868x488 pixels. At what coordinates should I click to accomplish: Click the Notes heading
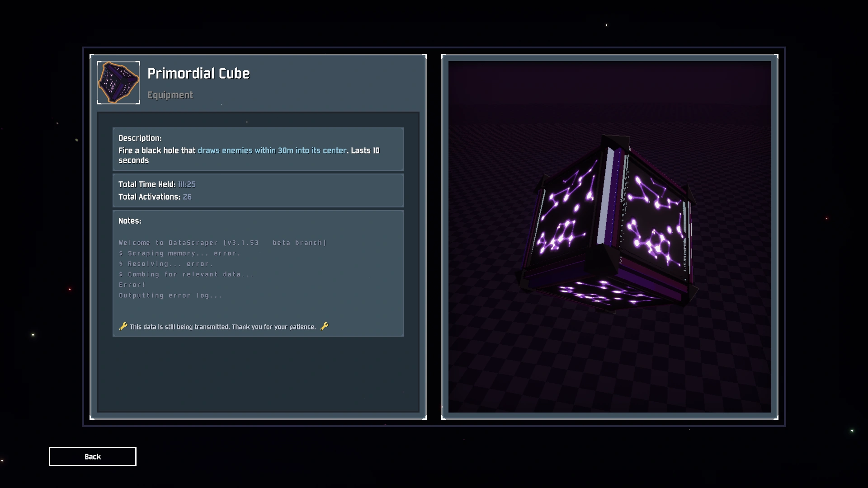pos(130,221)
